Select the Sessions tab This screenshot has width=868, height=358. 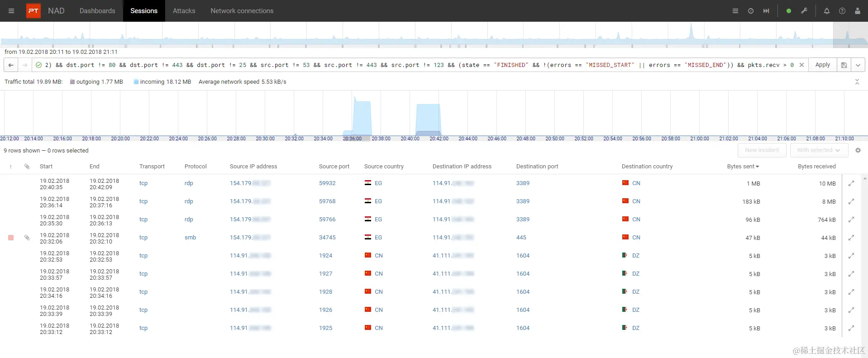pyautogui.click(x=144, y=11)
